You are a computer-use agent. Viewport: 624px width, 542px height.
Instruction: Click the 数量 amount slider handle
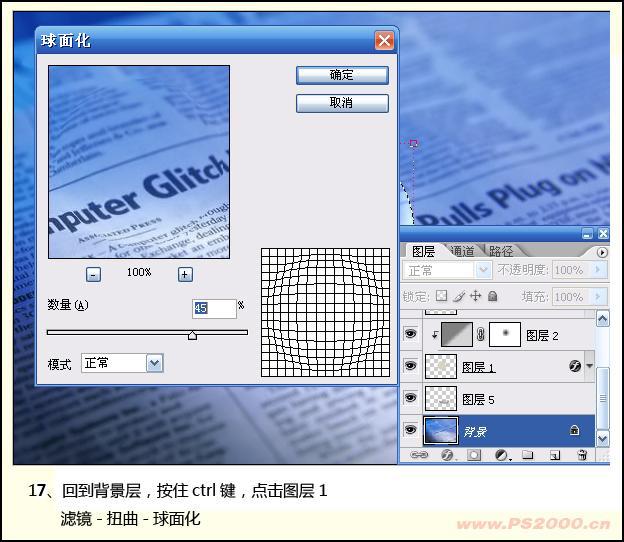click(192, 335)
